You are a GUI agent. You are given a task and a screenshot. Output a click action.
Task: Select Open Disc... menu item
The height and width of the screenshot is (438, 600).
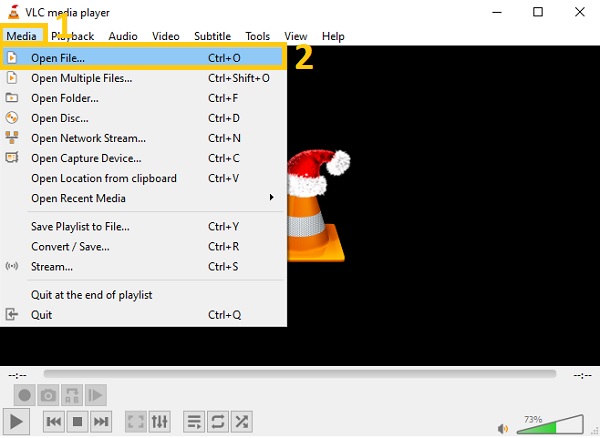[143, 118]
